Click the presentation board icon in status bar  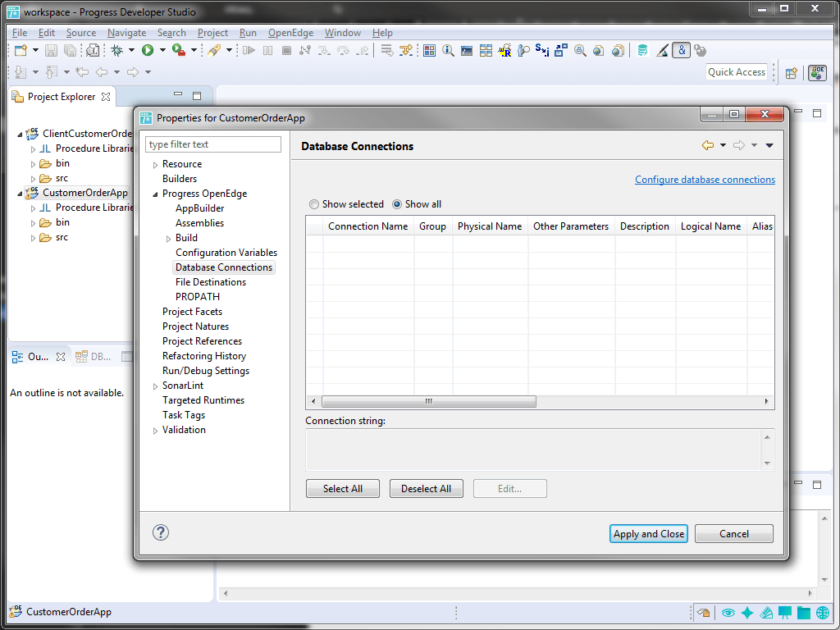(785, 612)
